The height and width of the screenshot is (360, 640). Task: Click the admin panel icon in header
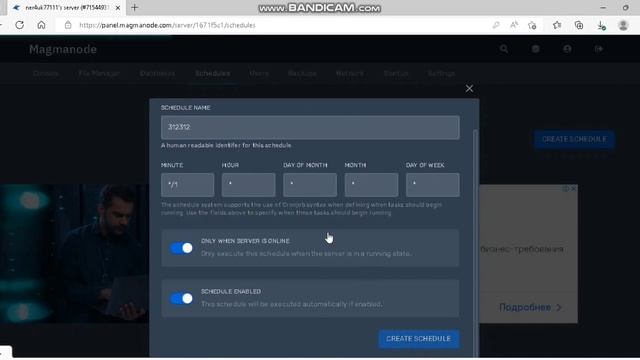(x=536, y=49)
